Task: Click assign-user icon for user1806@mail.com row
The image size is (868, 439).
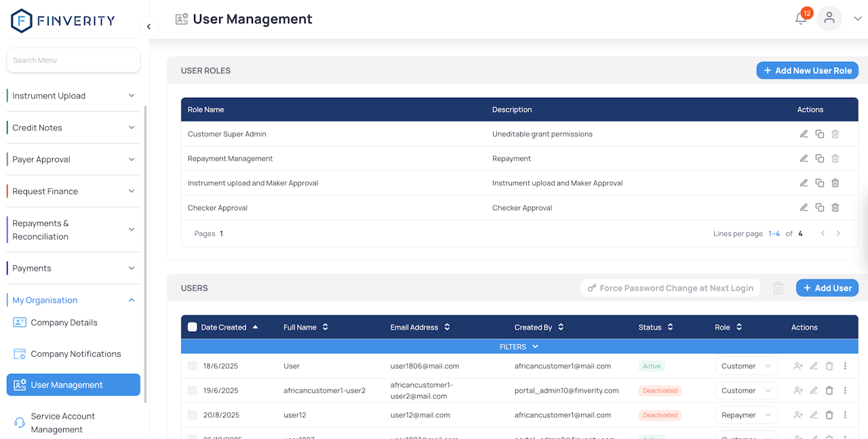Action: (798, 366)
